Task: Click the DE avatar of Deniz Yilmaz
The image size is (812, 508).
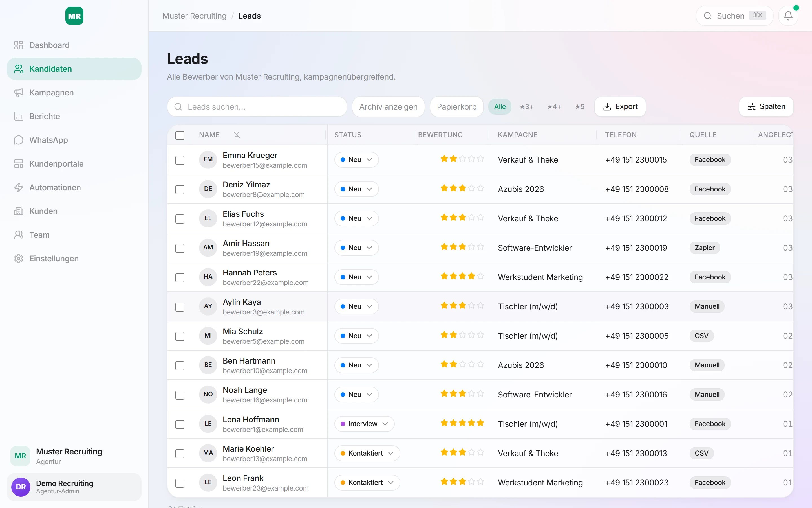Action: click(208, 189)
